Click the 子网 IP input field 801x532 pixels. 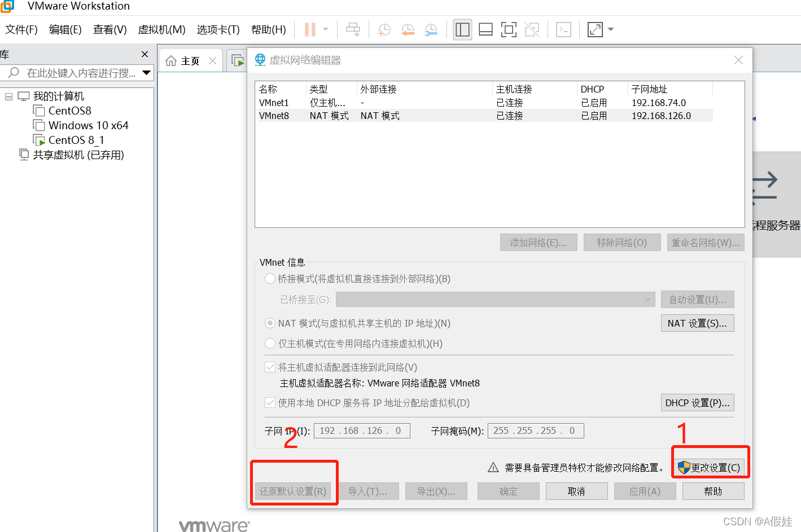pyautogui.click(x=362, y=430)
